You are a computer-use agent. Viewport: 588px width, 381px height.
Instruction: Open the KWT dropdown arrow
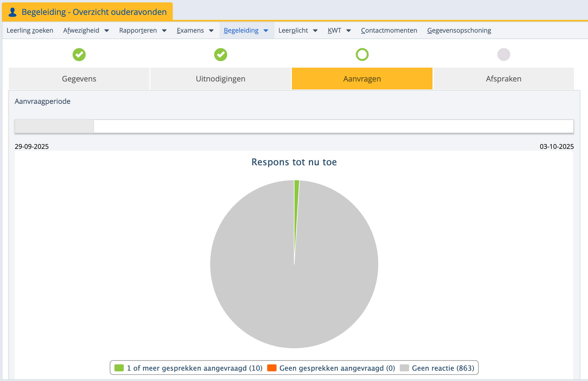point(349,31)
